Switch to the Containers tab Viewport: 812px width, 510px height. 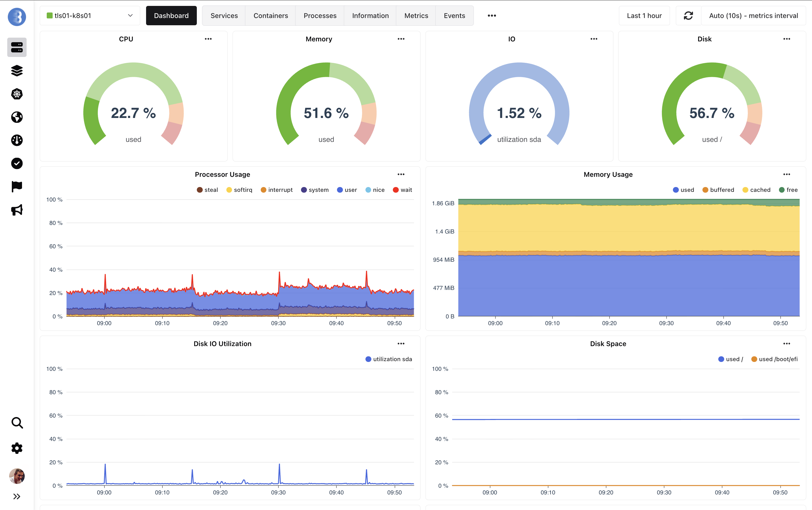coord(270,15)
